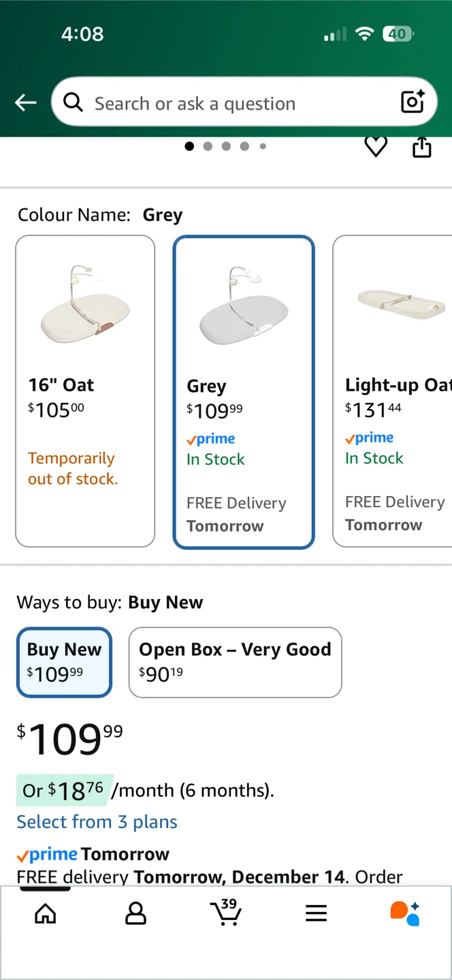Image resolution: width=452 pixels, height=980 pixels.
Task: Pick the Light-up Oat variant card
Action: coord(392,391)
